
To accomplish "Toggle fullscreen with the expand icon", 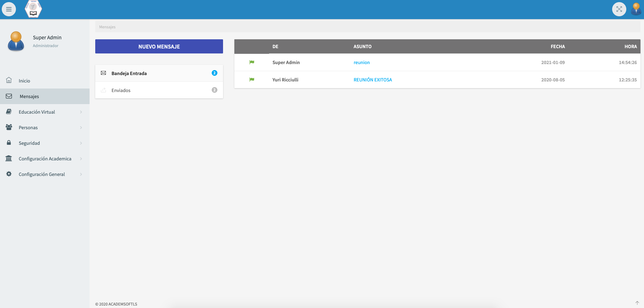I will 619,9.
